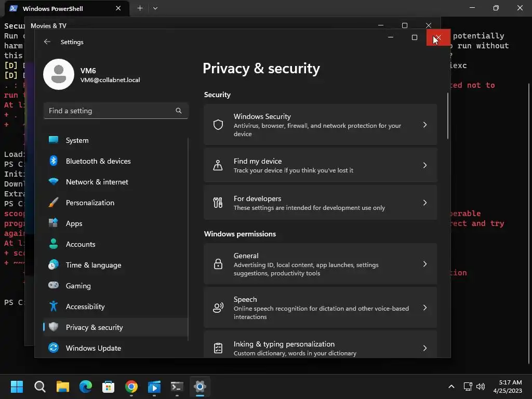Select Network & internet label
This screenshot has height=399, width=532.
click(x=97, y=182)
